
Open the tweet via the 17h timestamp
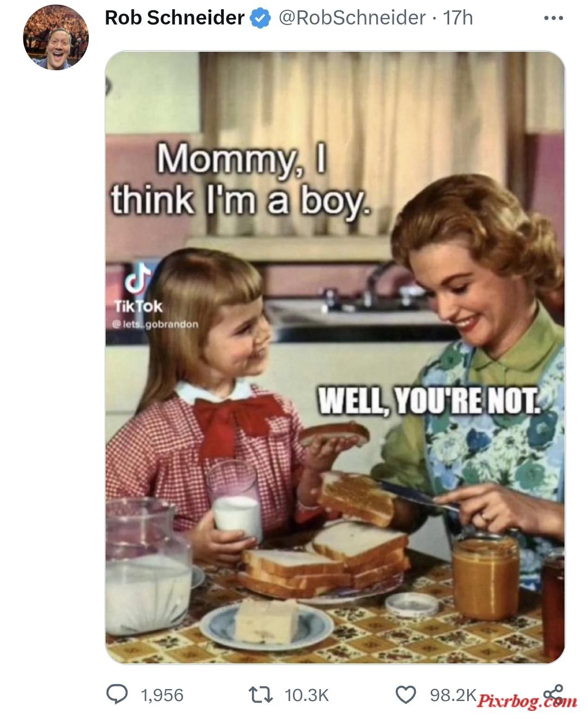click(x=458, y=18)
